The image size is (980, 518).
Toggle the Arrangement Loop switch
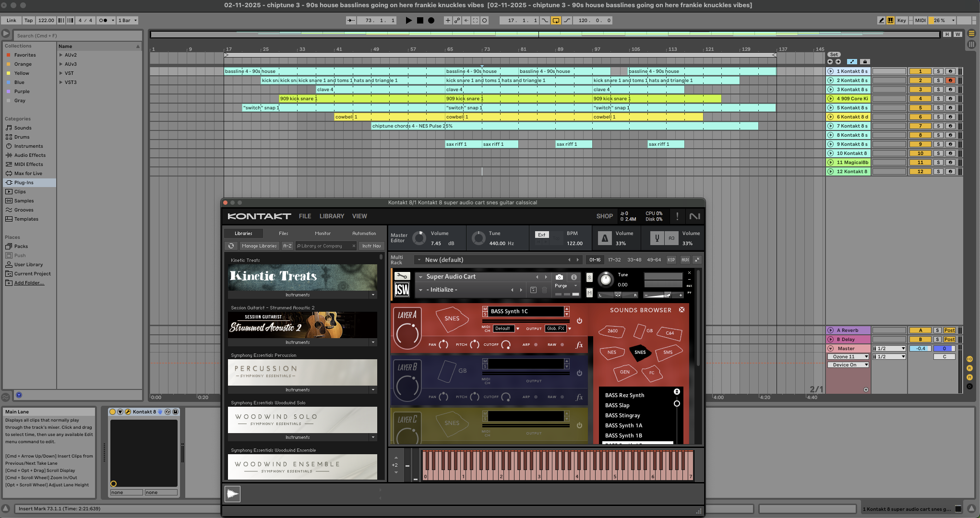(556, 20)
